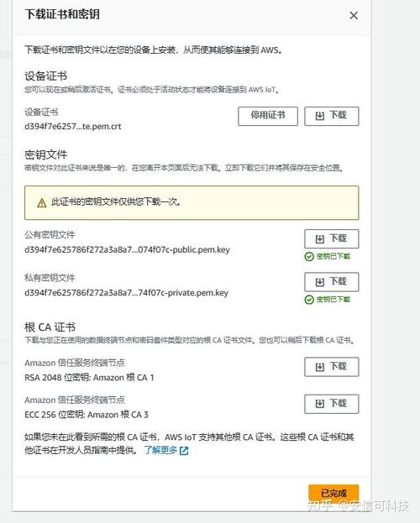Viewport: 420px width, 523px height.
Task: Click green check icon under public key download
Action: pyautogui.click(x=309, y=257)
